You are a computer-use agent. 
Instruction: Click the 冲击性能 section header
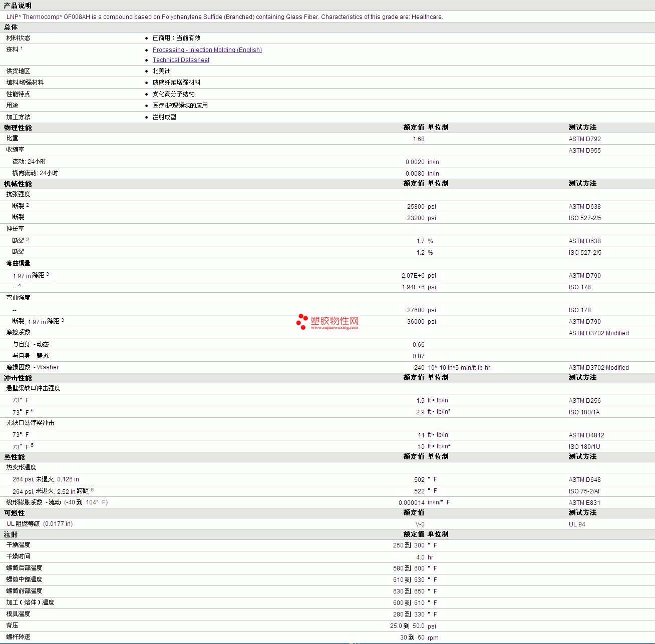click(18, 378)
